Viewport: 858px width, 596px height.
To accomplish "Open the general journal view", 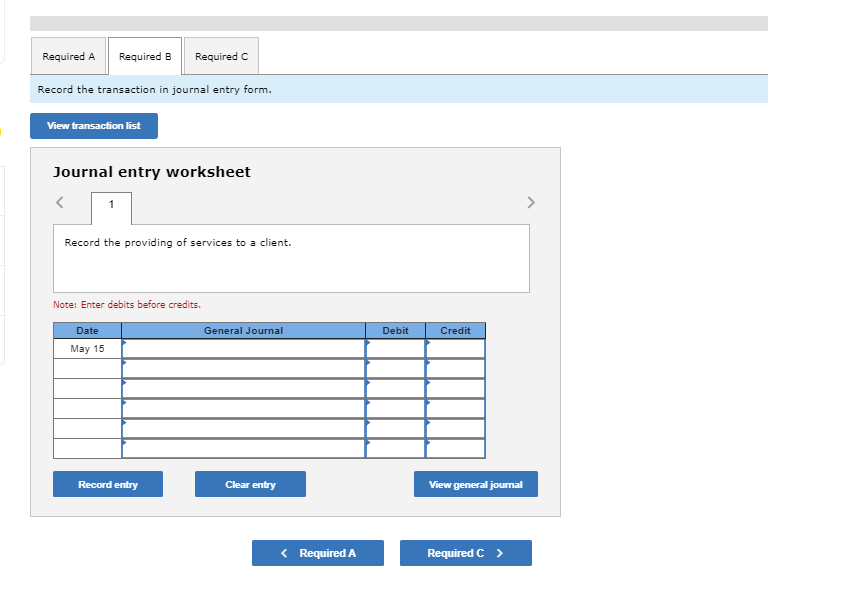I will [475, 484].
